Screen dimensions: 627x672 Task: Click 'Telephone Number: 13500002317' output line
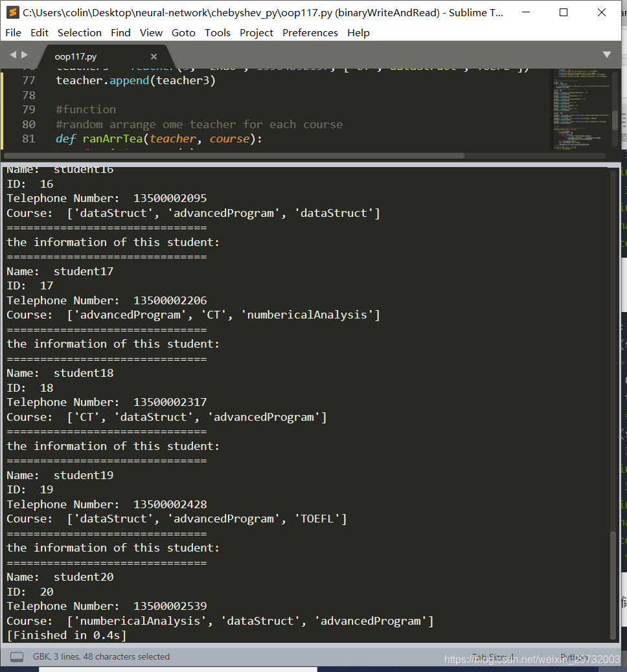pos(107,403)
